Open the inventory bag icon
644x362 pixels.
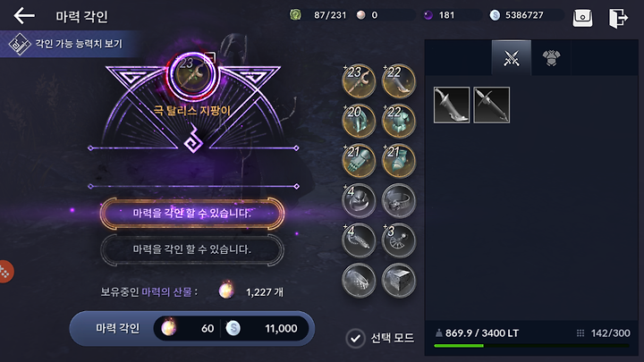coord(582,18)
